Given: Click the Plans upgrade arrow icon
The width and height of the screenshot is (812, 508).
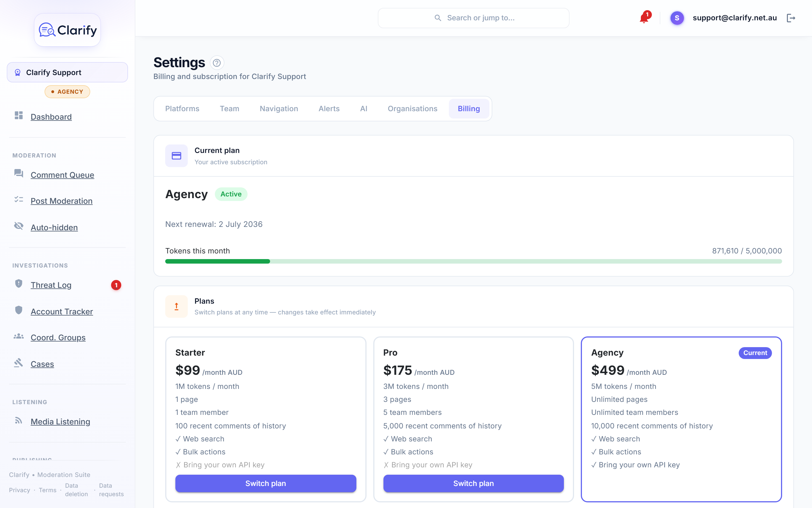Looking at the screenshot, I should tap(176, 306).
